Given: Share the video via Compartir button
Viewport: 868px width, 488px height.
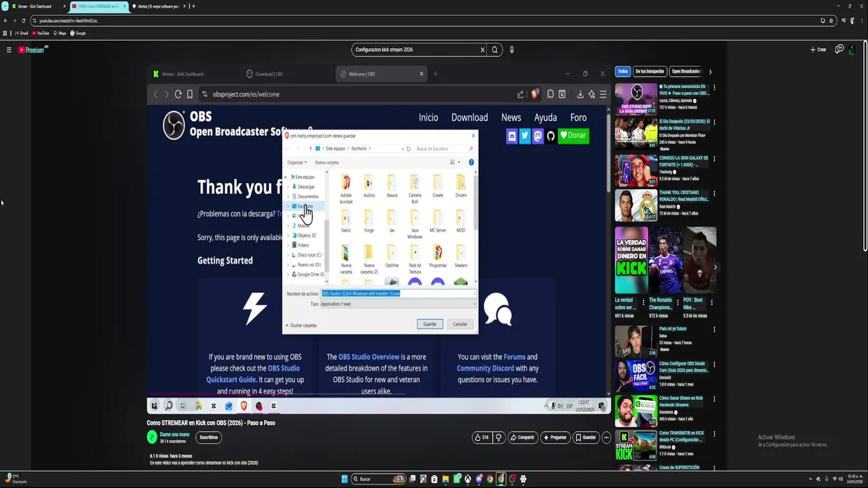Looking at the screenshot, I should coord(522,437).
